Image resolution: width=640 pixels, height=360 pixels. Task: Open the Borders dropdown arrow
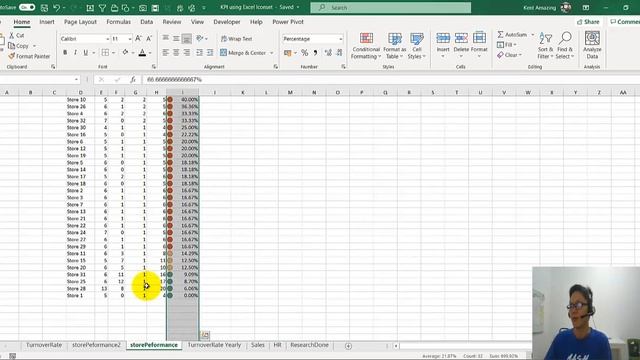point(113,53)
